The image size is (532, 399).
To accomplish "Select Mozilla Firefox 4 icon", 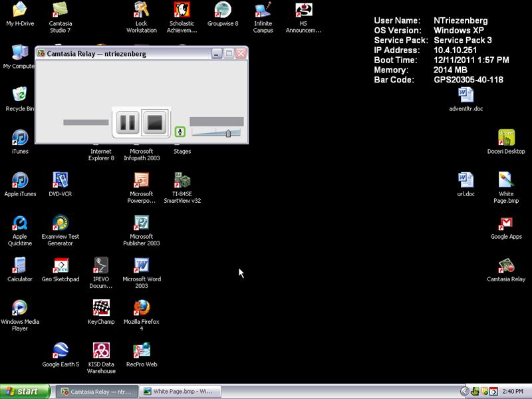I will point(142,308).
